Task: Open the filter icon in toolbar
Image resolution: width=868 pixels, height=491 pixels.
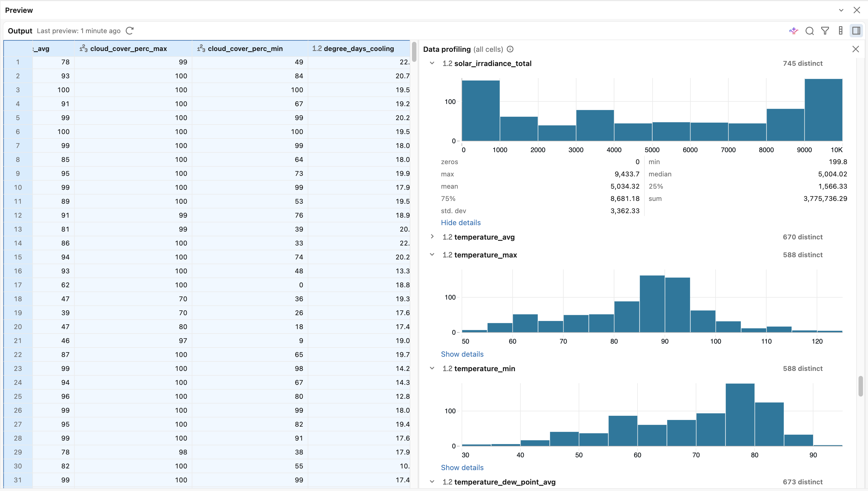Action: pyautogui.click(x=825, y=31)
